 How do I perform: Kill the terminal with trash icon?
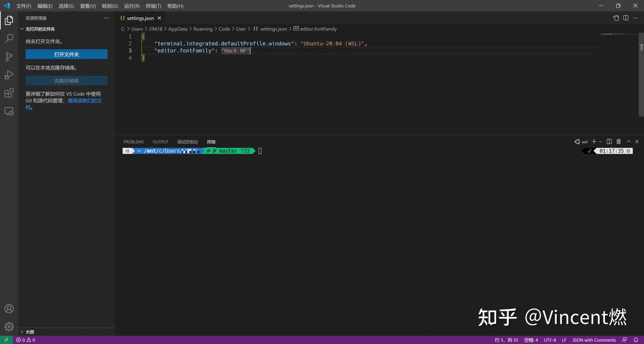[619, 142]
